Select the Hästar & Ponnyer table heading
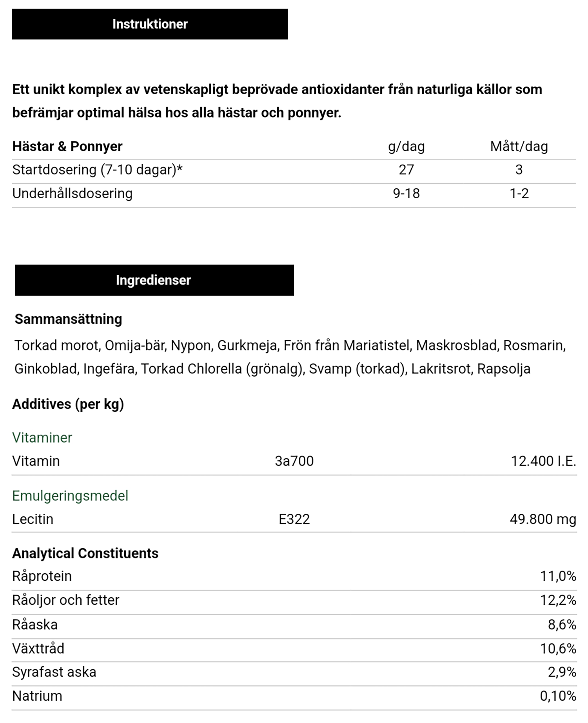This screenshot has height=723, width=588. tap(67, 146)
